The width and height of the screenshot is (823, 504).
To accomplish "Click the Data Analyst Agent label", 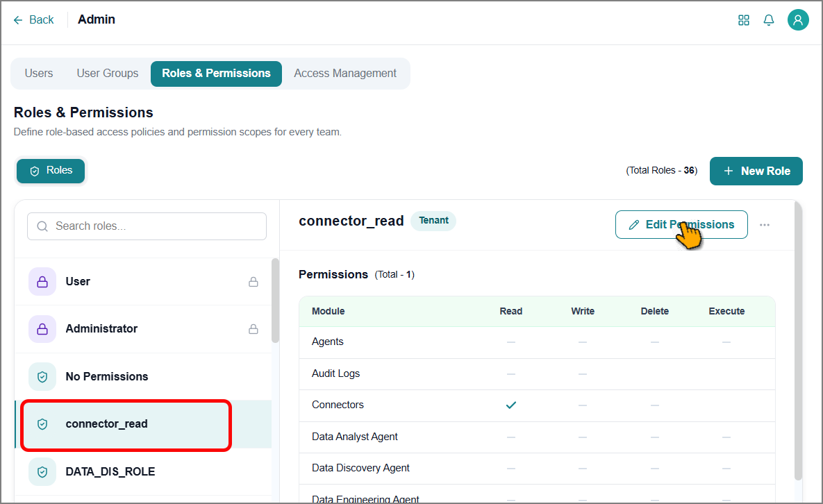I will 355,437.
